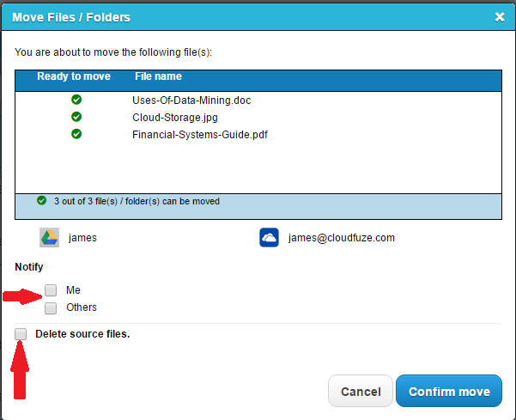Check the Delete source files box
The width and height of the screenshot is (516, 420).
point(21,334)
